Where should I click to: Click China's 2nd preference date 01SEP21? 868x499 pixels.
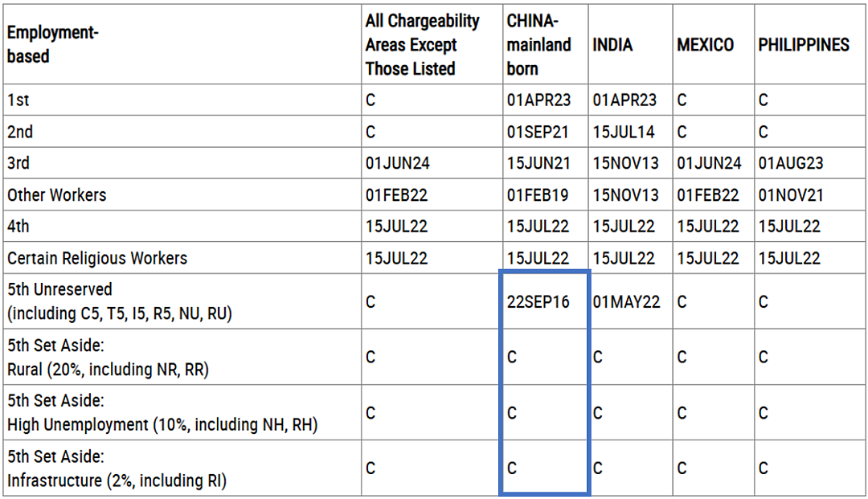click(538, 133)
